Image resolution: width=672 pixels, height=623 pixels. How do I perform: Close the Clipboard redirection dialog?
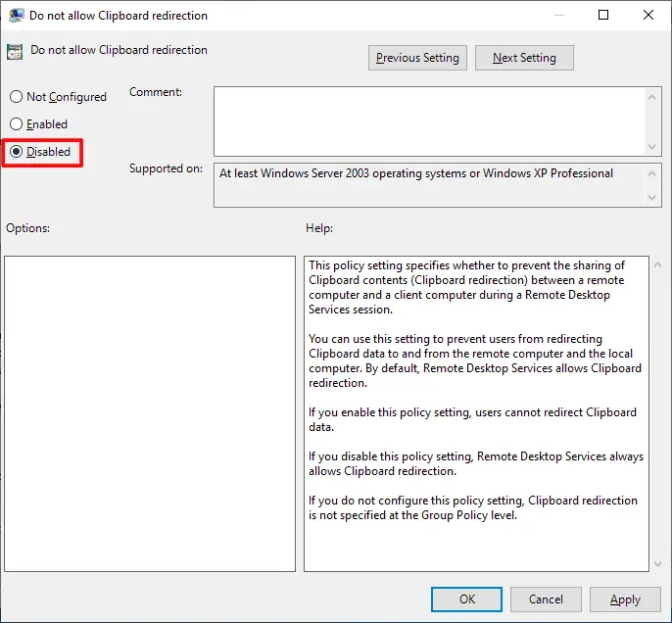tap(648, 16)
